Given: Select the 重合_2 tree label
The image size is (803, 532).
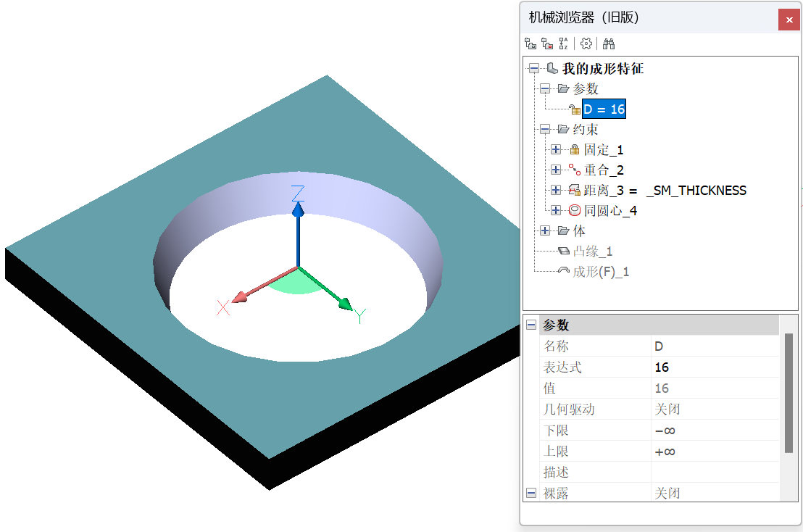Looking at the screenshot, I should tap(603, 170).
